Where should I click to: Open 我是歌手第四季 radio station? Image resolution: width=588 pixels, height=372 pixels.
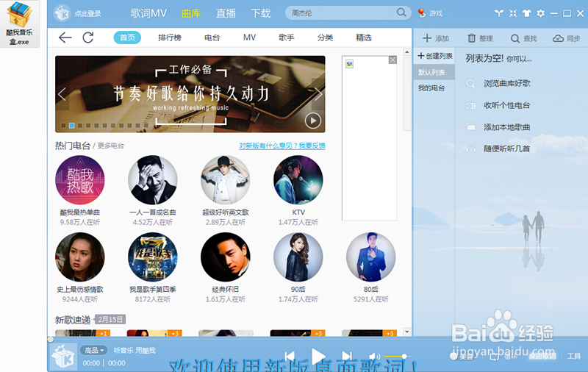click(x=153, y=257)
